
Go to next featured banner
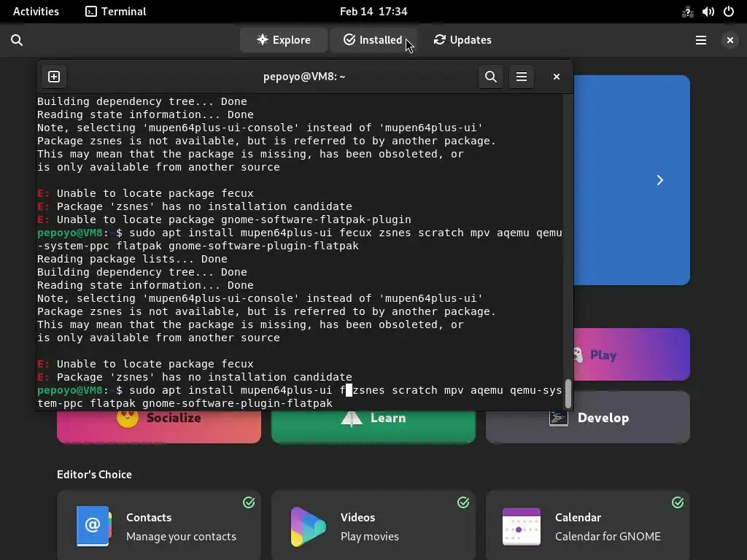coord(659,180)
